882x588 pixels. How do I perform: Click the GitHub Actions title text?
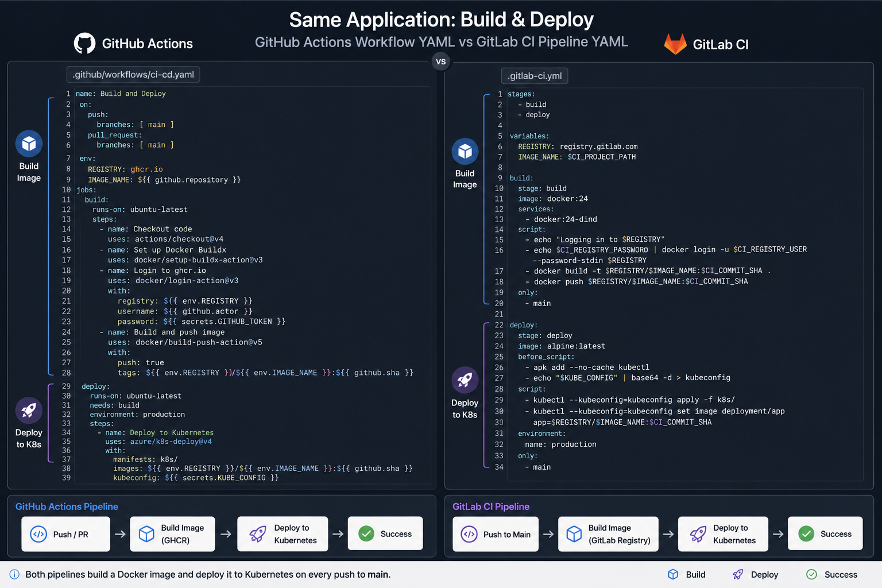tap(147, 44)
